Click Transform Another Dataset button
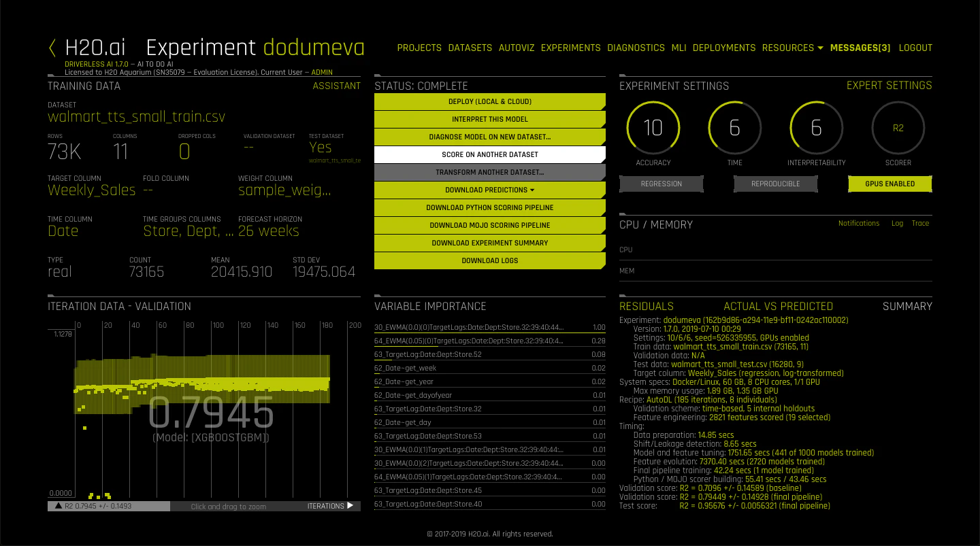This screenshot has height=546, width=980. [490, 172]
